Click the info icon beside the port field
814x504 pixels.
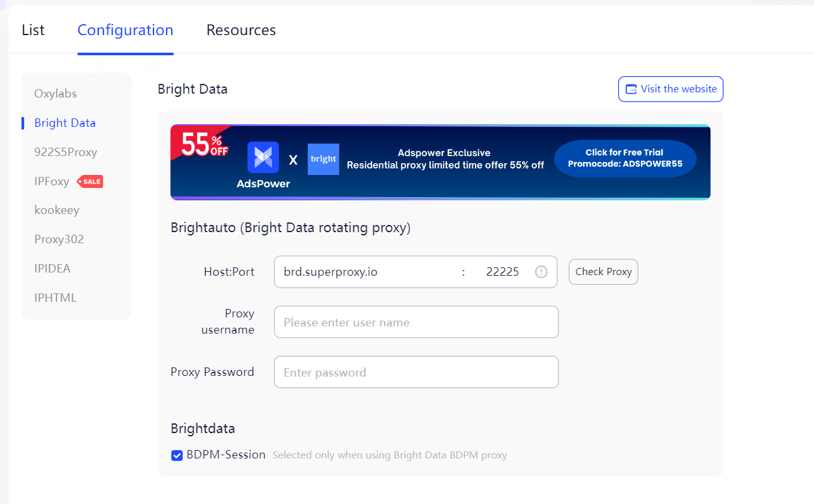[x=541, y=272]
